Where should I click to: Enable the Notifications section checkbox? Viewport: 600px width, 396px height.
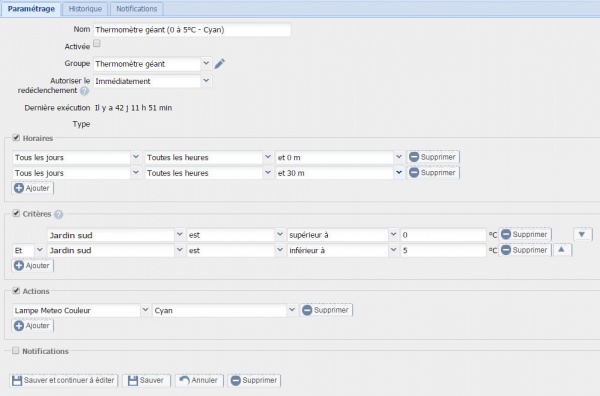point(15,350)
